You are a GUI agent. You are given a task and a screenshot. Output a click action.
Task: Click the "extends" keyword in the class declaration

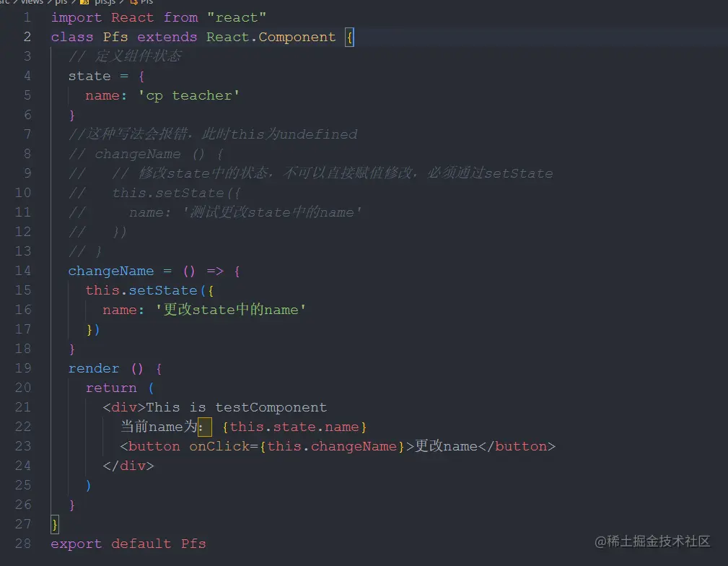tap(167, 37)
